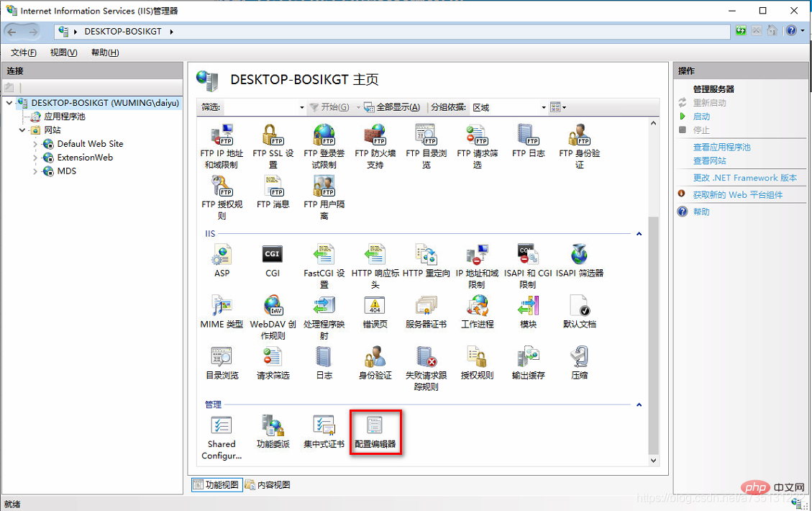Image resolution: width=812 pixels, height=511 pixels.
Task: Collapse the IIS group section
Action: pos(639,234)
